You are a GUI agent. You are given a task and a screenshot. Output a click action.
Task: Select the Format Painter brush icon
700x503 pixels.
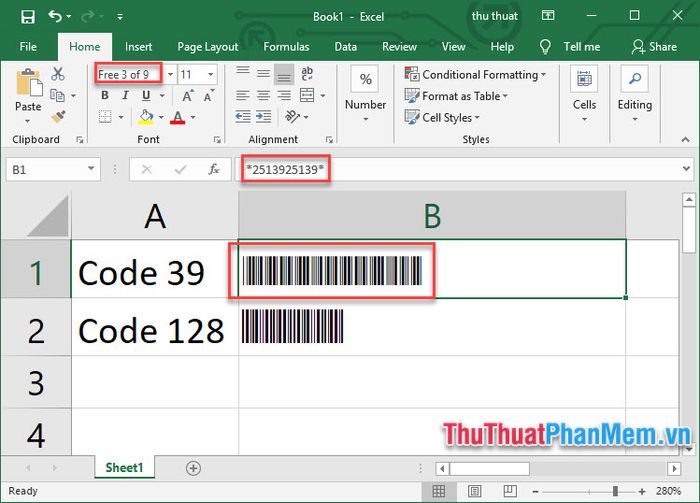coord(58,117)
